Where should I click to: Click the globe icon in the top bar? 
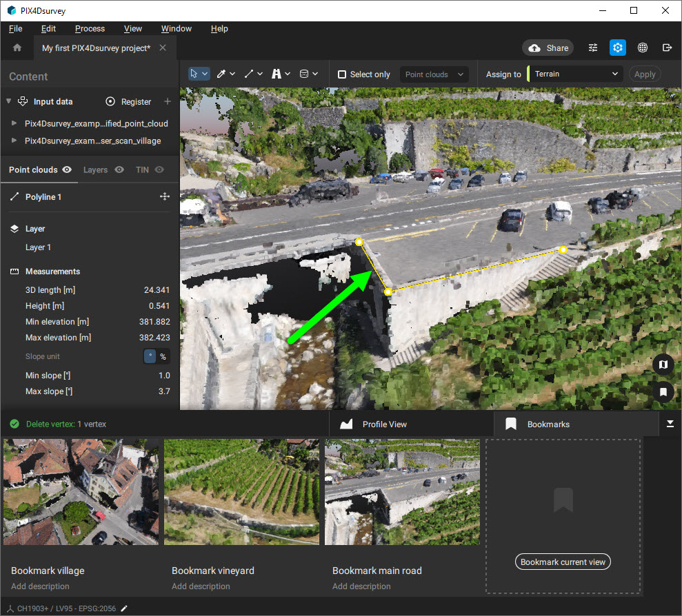[642, 48]
